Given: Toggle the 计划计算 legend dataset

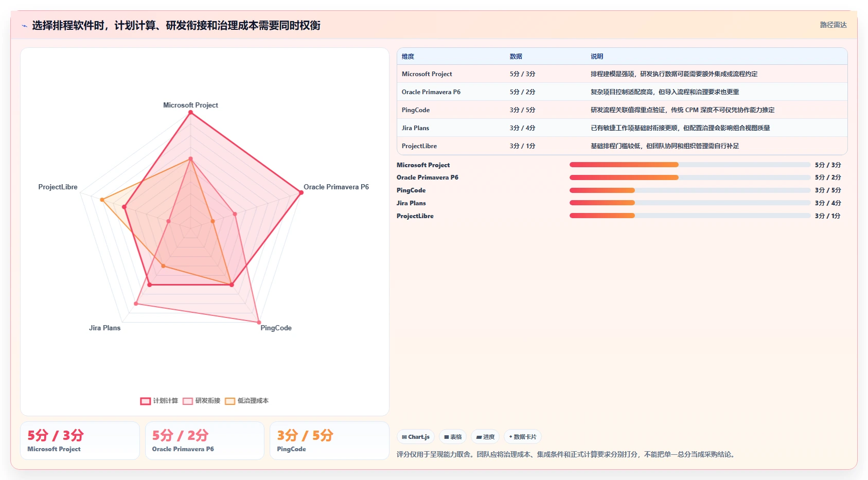Looking at the screenshot, I should click(x=159, y=401).
